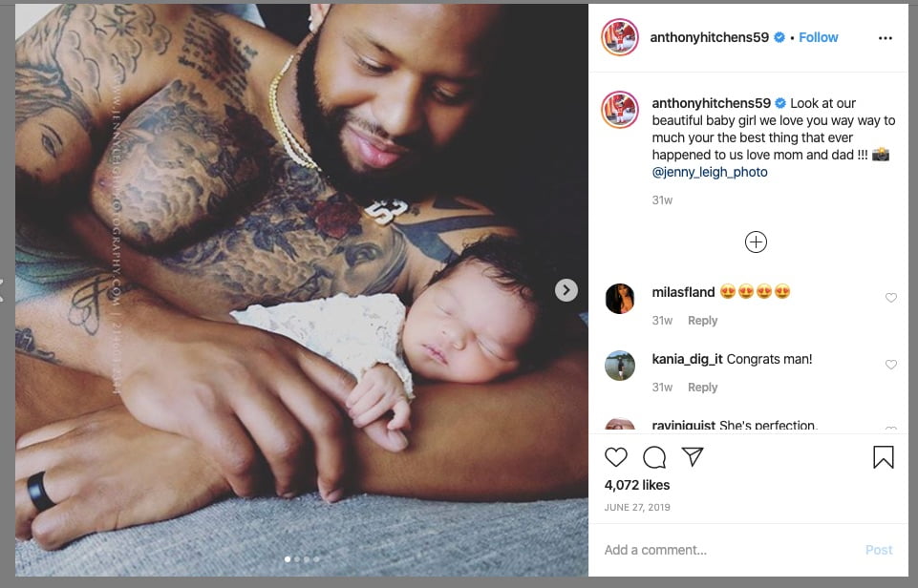
Task: Share post via paper plane icon
Action: coord(693,457)
